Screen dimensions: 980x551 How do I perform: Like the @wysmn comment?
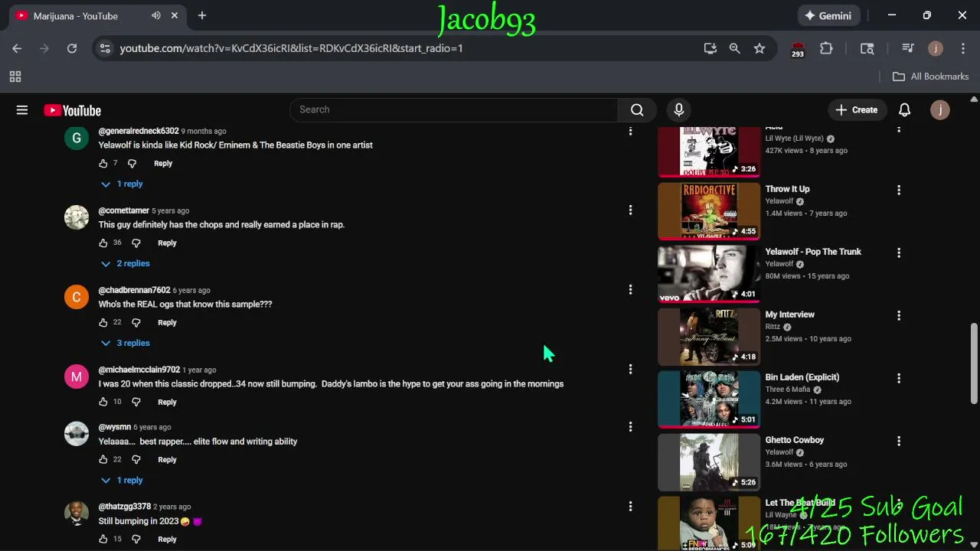tap(103, 460)
